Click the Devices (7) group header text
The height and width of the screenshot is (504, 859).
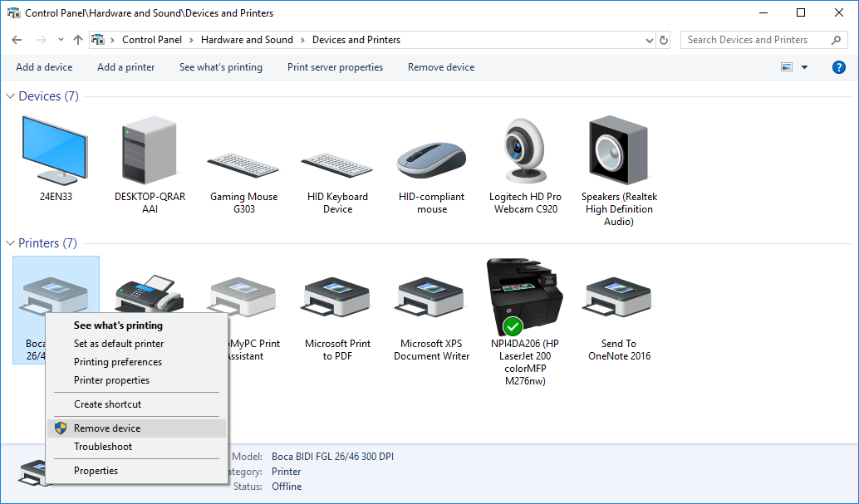49,96
